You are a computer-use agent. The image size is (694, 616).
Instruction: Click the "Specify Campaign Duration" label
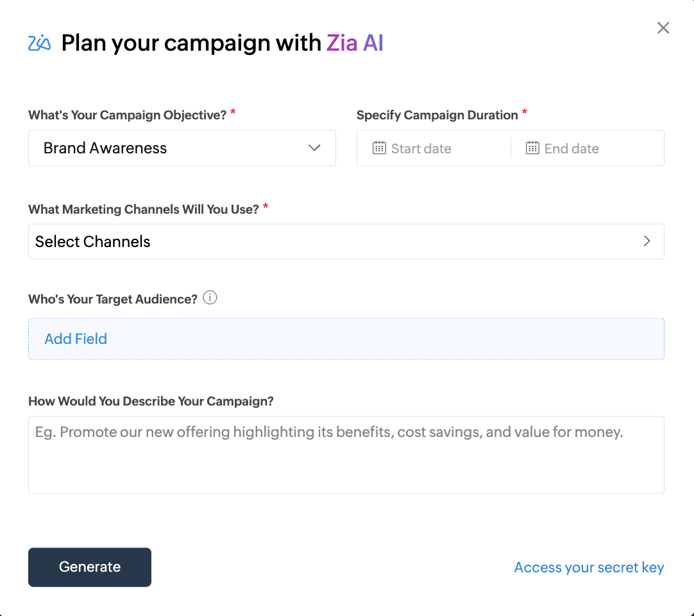[437, 116]
